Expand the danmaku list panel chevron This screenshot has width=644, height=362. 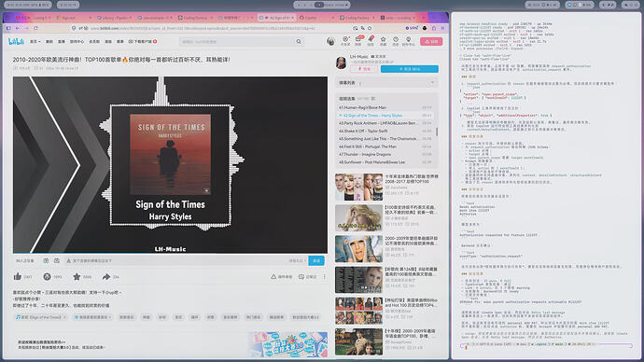(x=432, y=82)
